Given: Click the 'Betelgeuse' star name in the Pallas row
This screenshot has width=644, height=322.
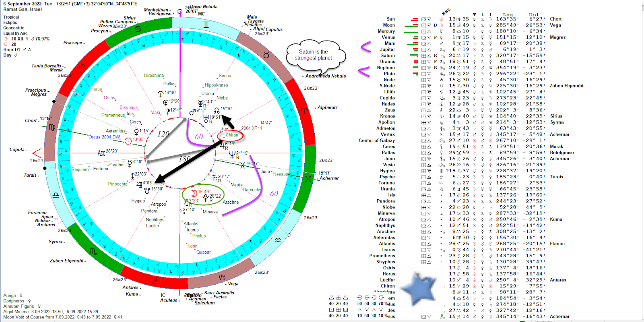Looking at the screenshot, I should click(562, 153).
